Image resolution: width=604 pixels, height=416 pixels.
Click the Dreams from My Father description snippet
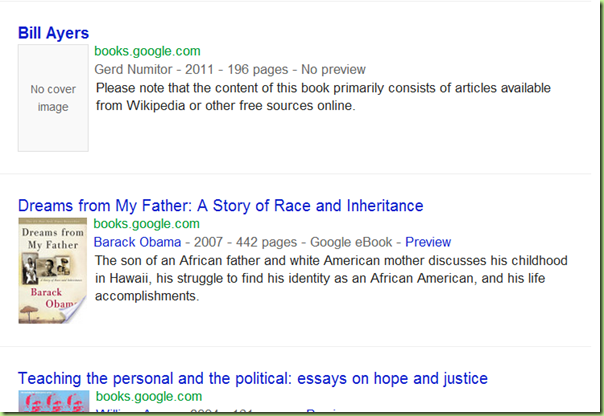coord(330,278)
